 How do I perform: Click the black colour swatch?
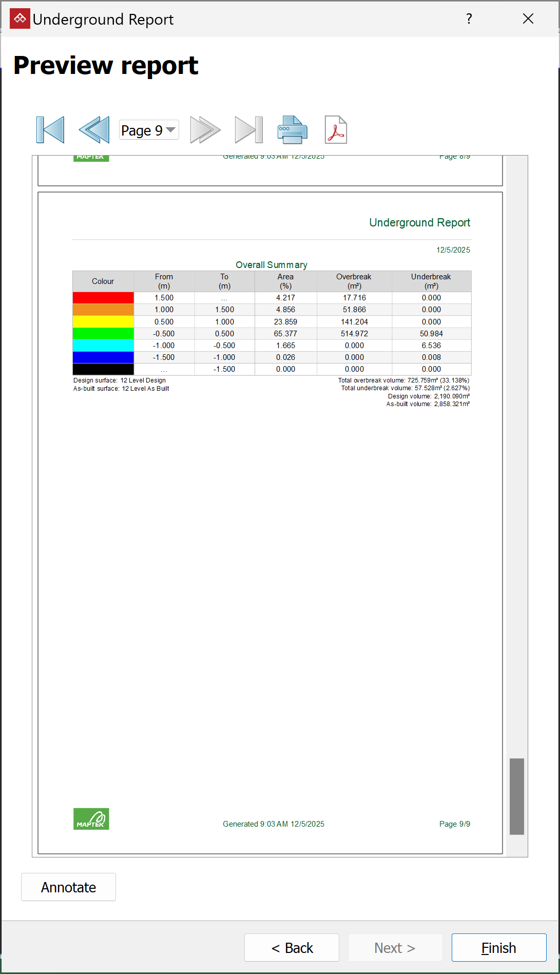(x=103, y=369)
